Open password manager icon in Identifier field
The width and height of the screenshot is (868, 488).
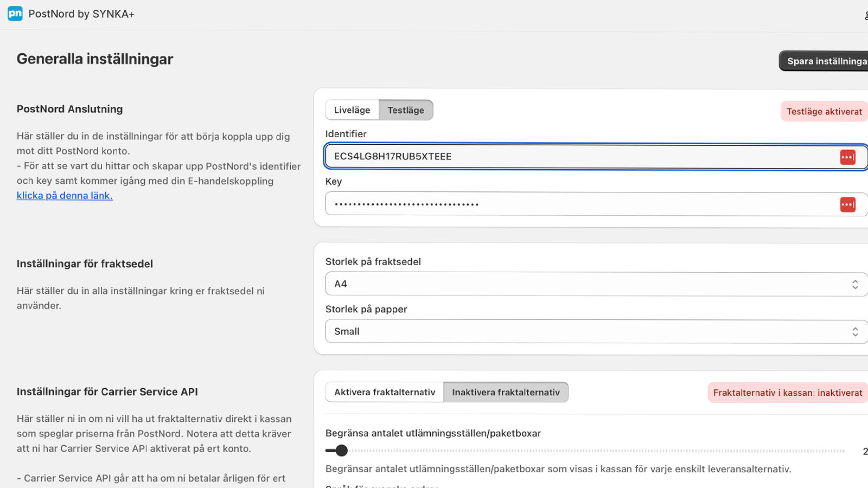[x=847, y=157]
